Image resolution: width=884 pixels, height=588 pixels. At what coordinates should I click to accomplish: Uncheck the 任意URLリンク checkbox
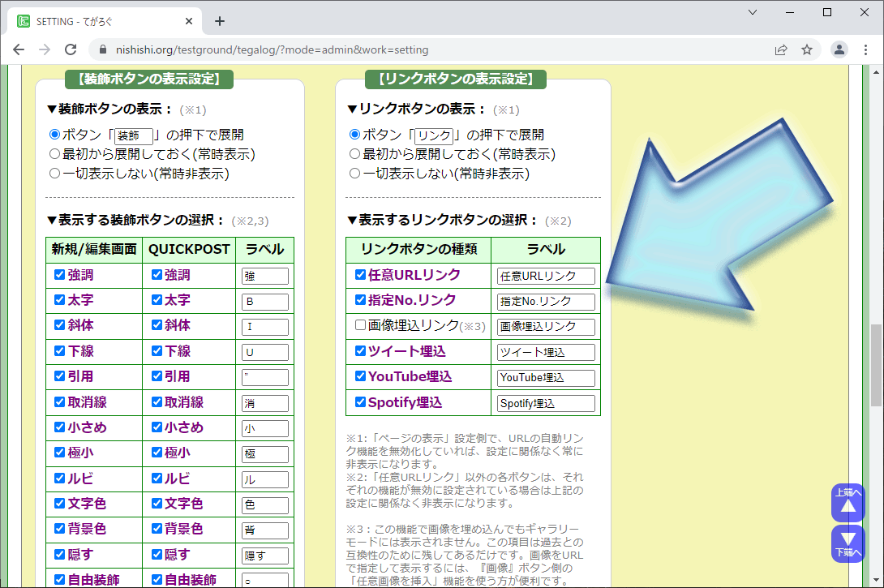pyautogui.click(x=360, y=275)
